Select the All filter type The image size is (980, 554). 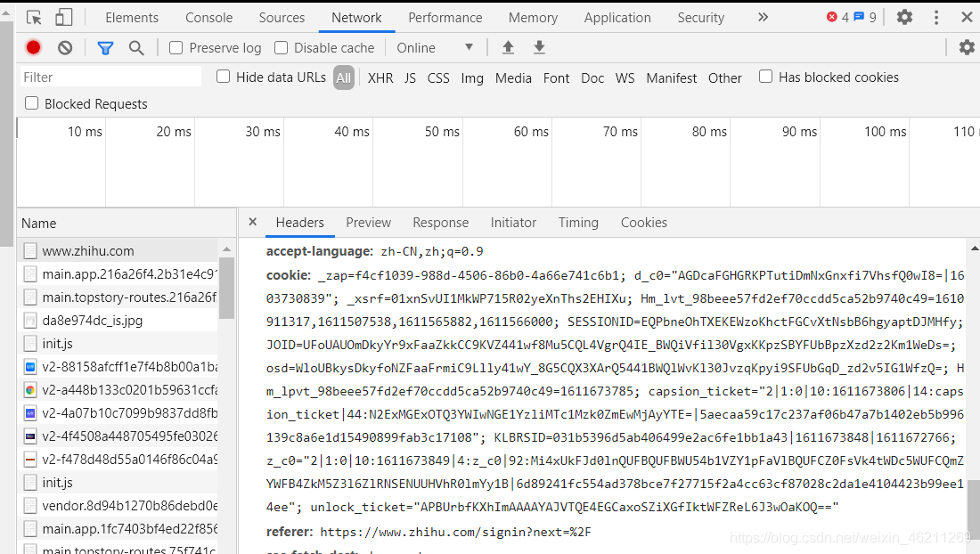click(x=344, y=78)
